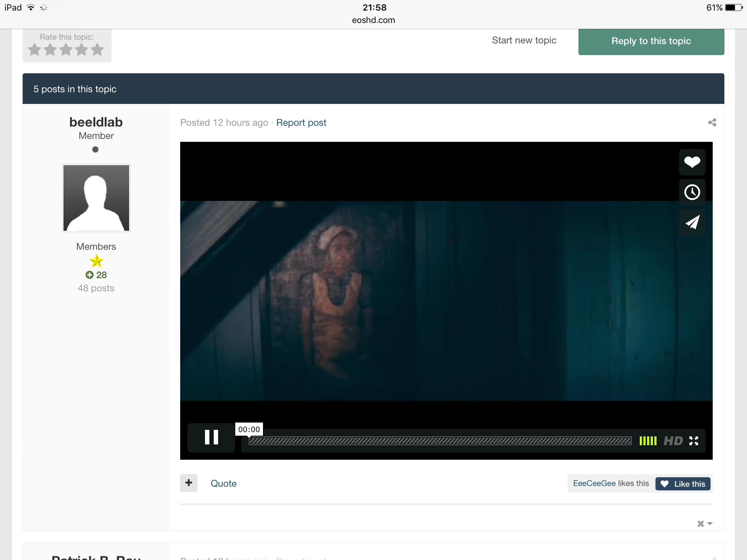747x560 pixels.
Task: Click Reply to this topic button
Action: (x=651, y=41)
